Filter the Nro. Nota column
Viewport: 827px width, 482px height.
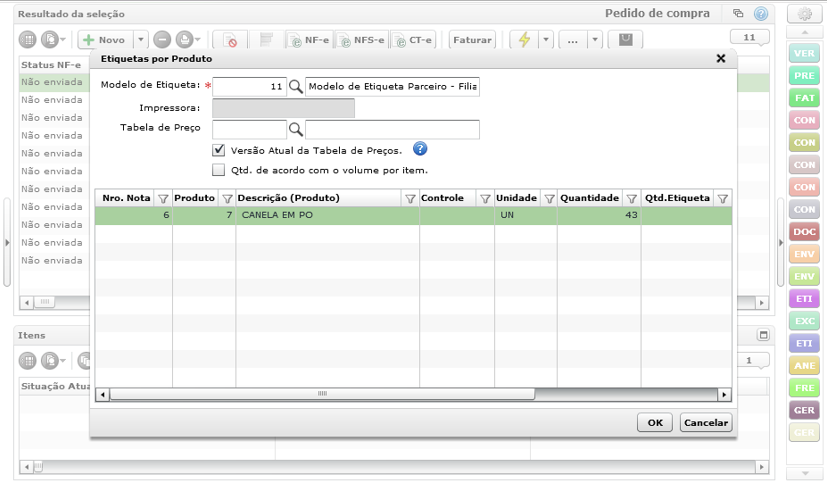(x=163, y=199)
